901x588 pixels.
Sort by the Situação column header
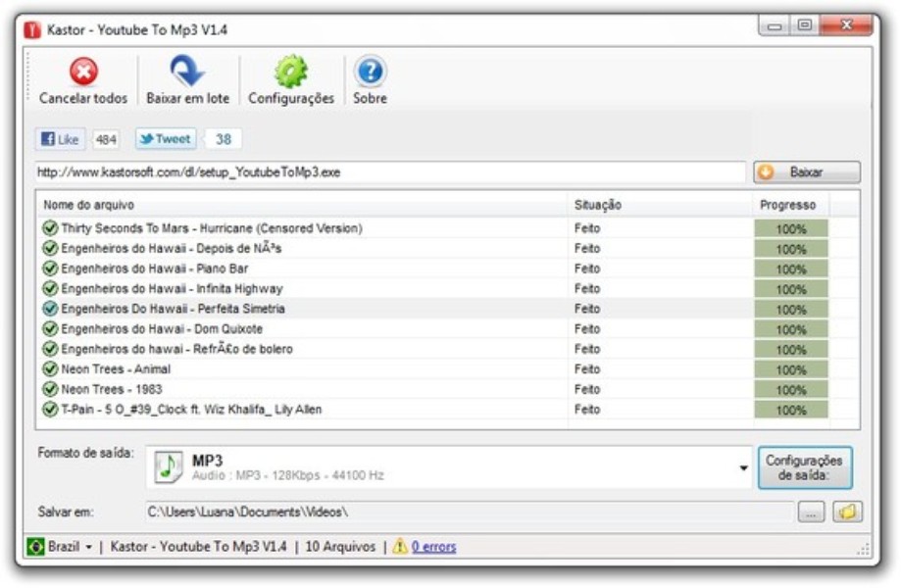598,205
